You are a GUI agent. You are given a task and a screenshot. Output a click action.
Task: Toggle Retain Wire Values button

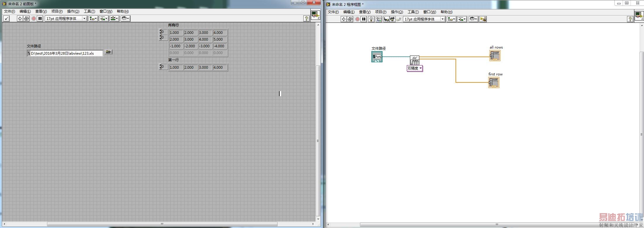(x=379, y=19)
